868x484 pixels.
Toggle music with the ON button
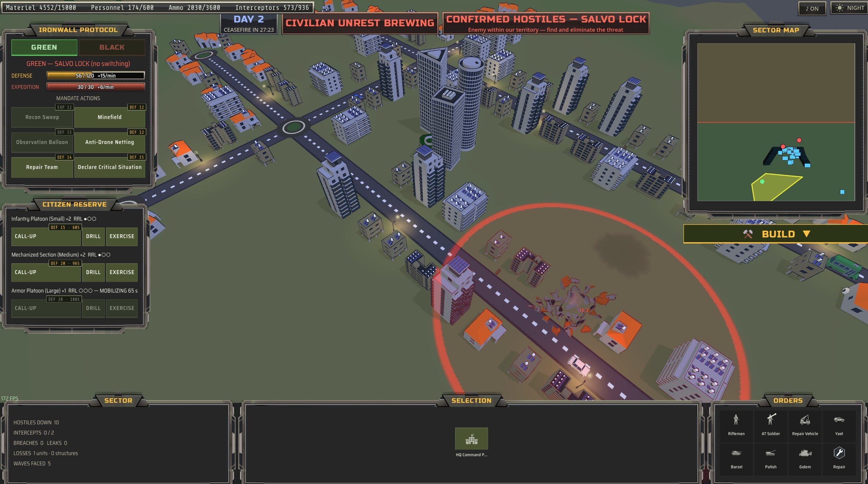pos(812,9)
